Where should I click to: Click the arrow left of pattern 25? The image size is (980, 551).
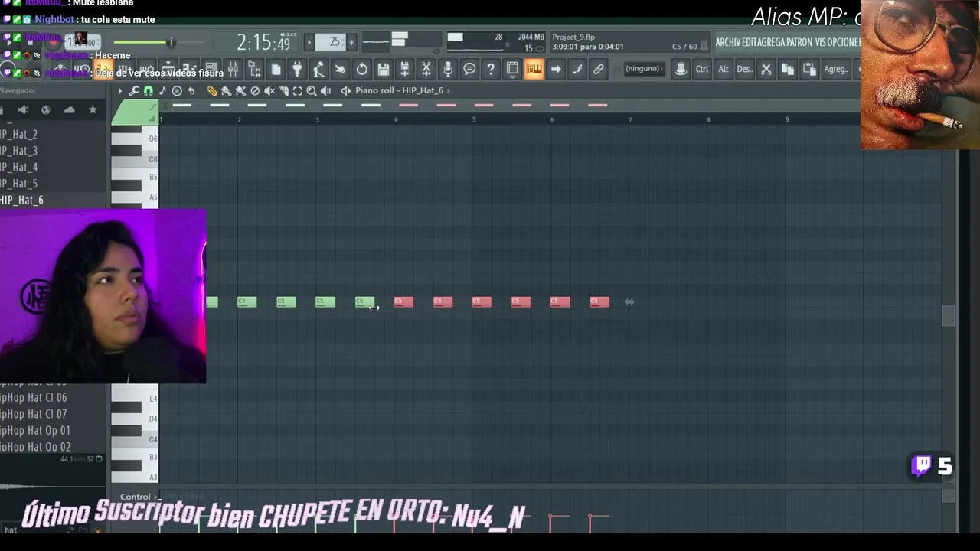click(x=309, y=42)
